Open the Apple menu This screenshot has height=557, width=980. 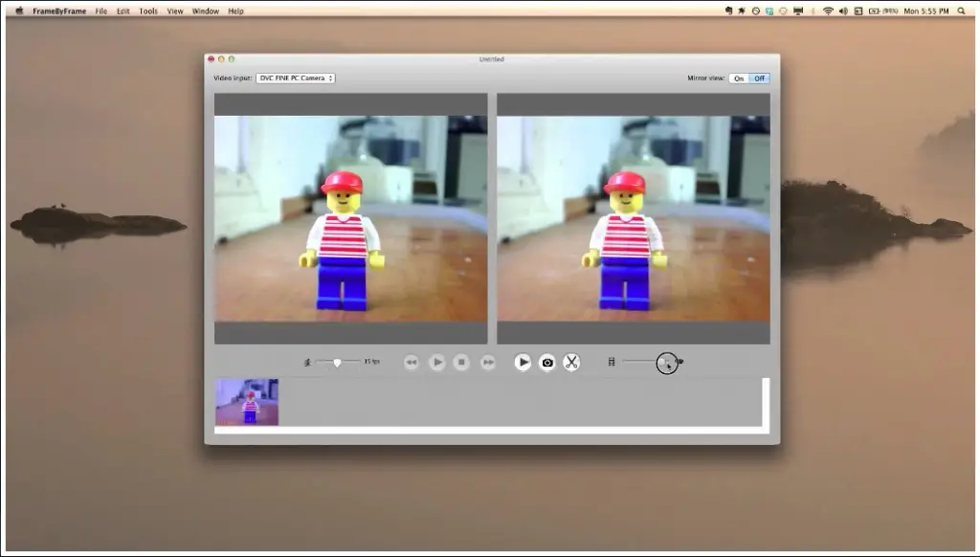click(19, 11)
